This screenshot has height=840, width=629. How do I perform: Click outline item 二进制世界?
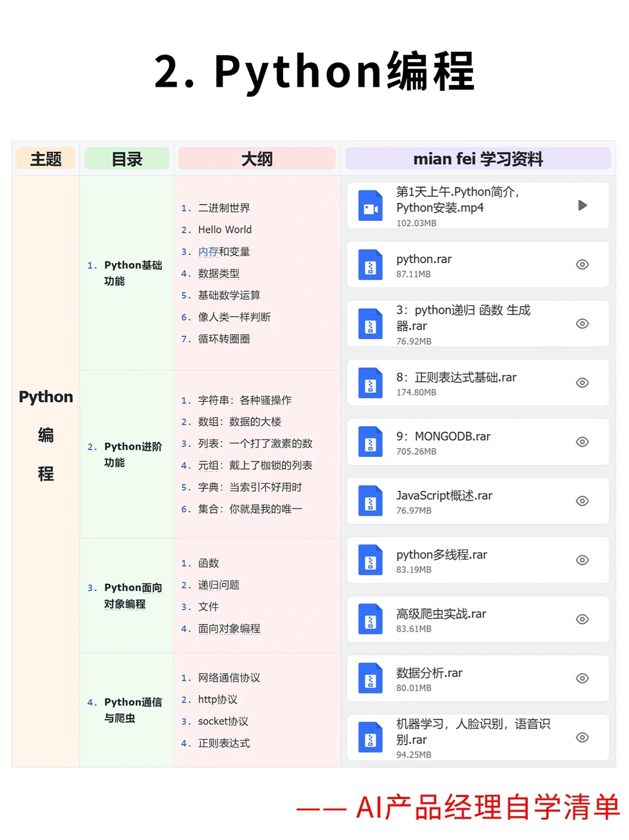point(224,208)
